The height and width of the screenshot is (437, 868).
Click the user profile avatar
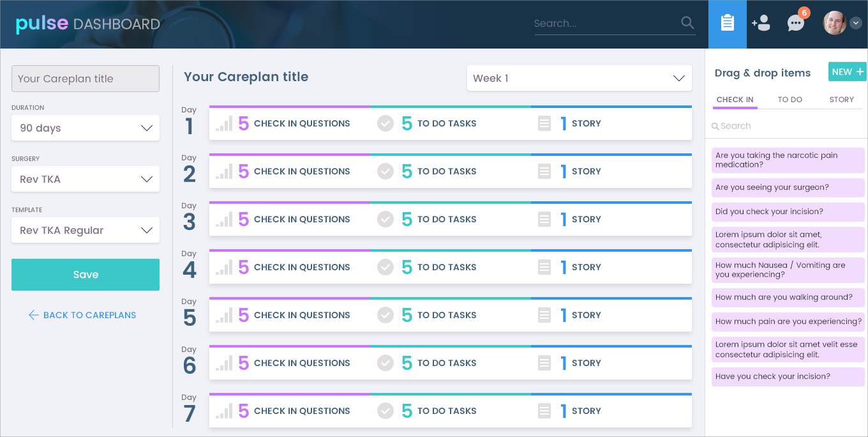835,23
